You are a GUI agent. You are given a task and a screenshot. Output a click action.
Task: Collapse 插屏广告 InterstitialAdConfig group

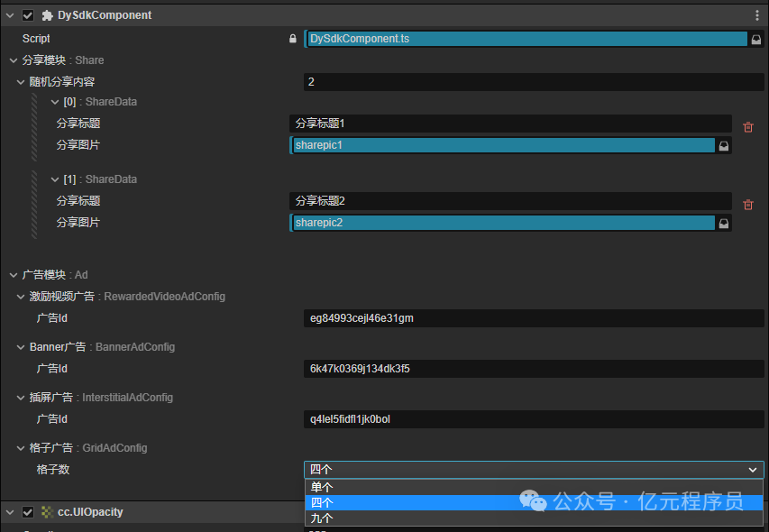pyautogui.click(x=21, y=398)
